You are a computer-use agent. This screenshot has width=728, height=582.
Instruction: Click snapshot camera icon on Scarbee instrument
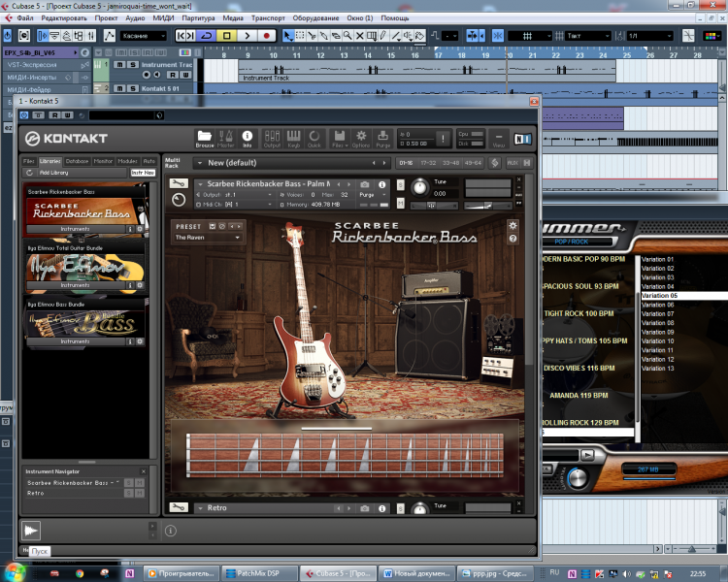click(x=365, y=184)
